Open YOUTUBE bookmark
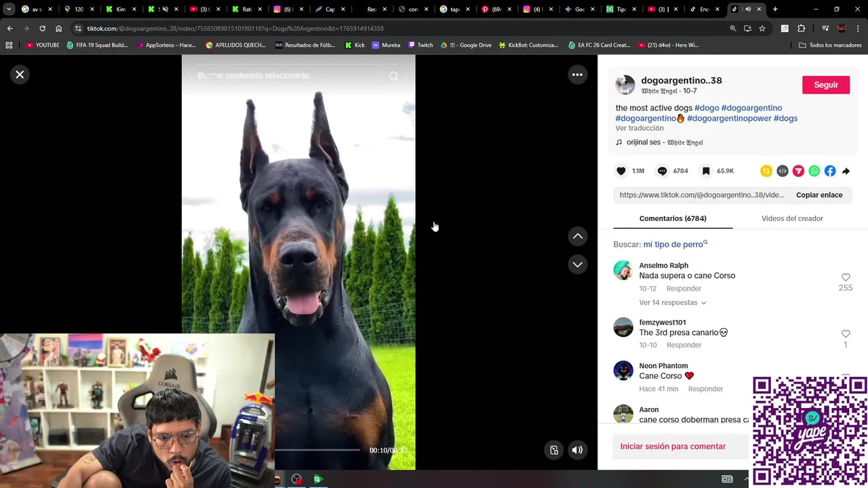The width and height of the screenshot is (868, 488). coord(43,45)
